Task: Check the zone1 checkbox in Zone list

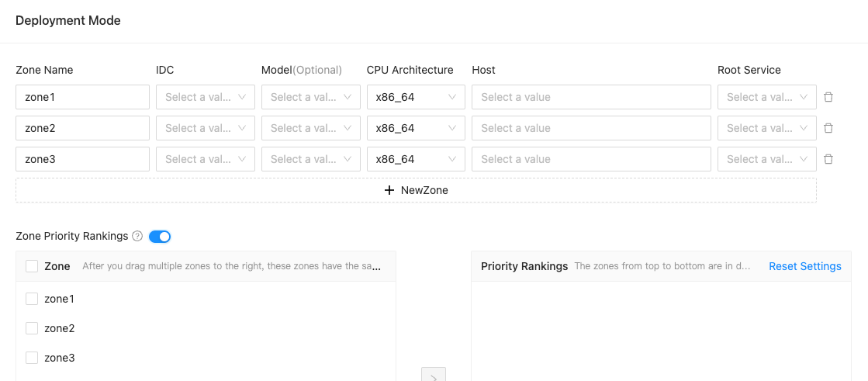Action: 32,299
